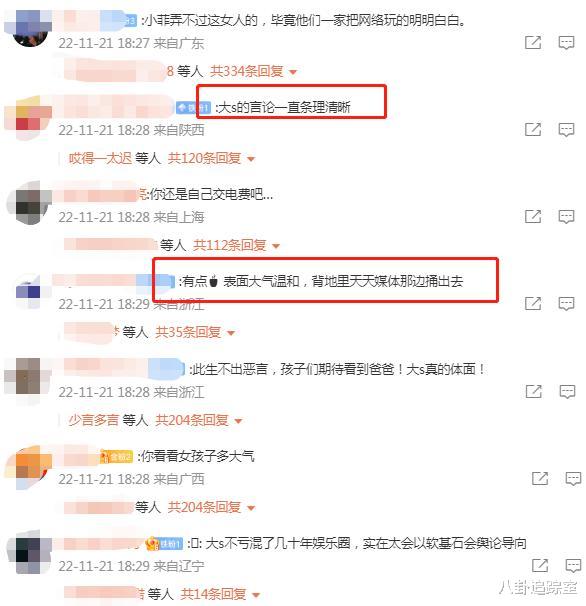The width and height of the screenshot is (586, 606).
Task: Click the avatar of the Shanghai commenter
Action: (30, 203)
